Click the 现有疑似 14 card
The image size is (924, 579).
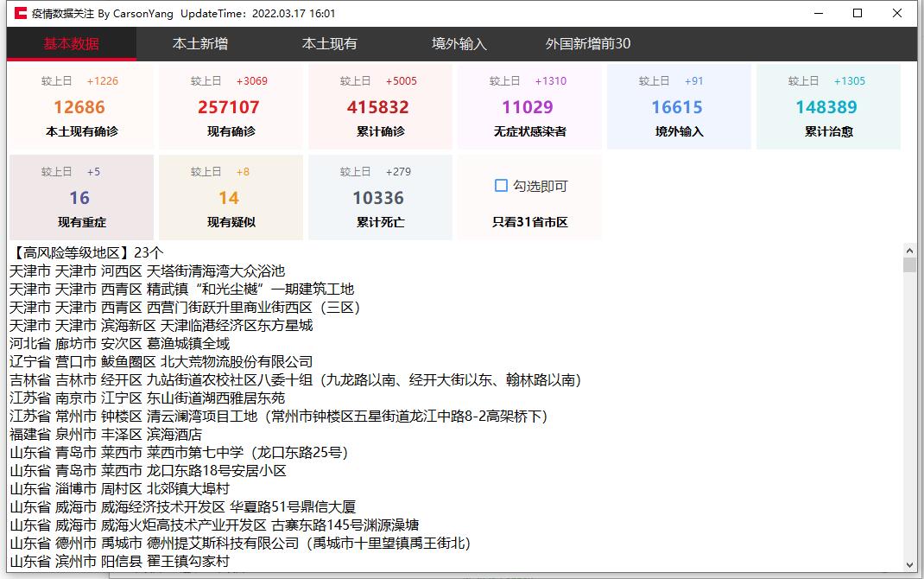tap(230, 198)
